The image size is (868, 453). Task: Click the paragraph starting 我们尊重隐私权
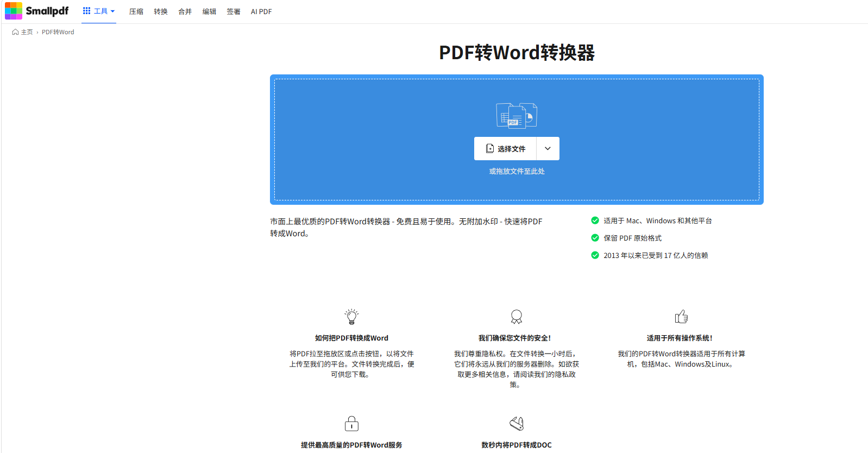click(x=517, y=369)
